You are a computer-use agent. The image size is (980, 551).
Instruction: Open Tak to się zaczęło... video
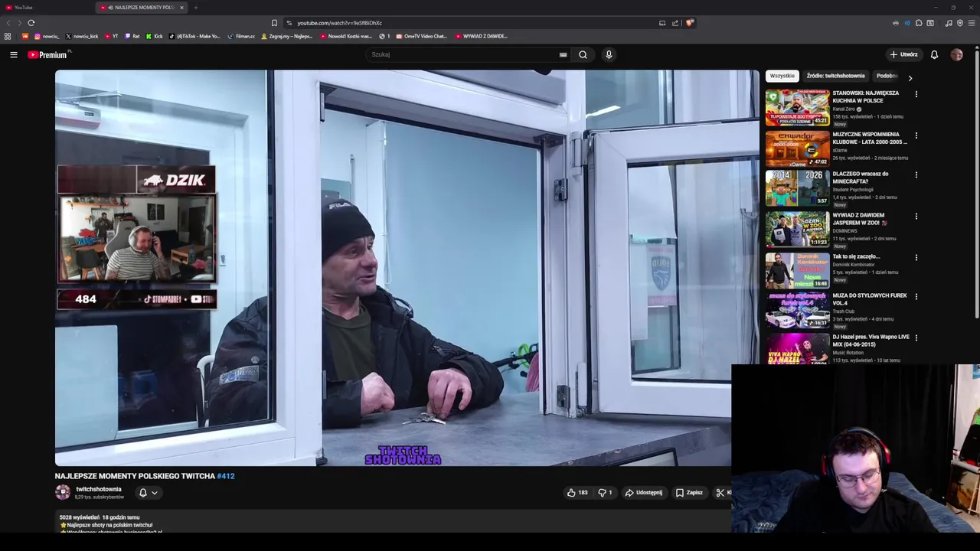[797, 271]
